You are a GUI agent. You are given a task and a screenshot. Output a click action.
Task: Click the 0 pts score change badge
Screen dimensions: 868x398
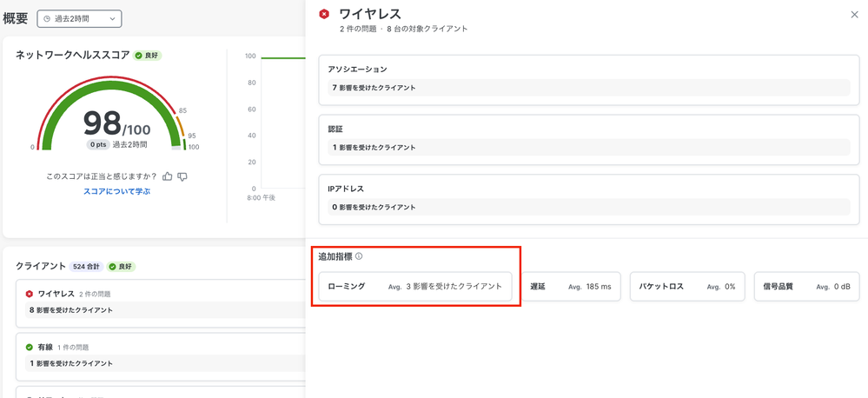98,144
